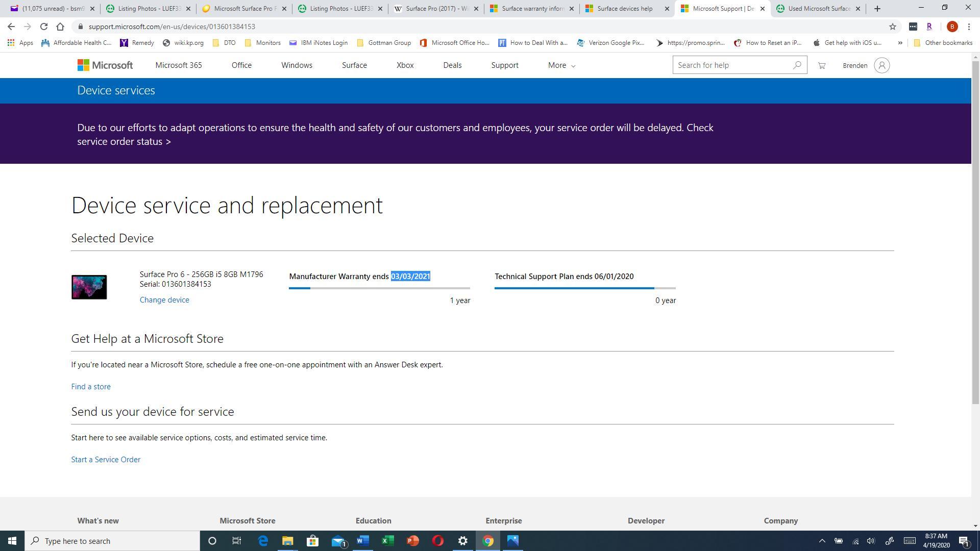
Task: Switch to Surface devices help tab
Action: (627, 9)
